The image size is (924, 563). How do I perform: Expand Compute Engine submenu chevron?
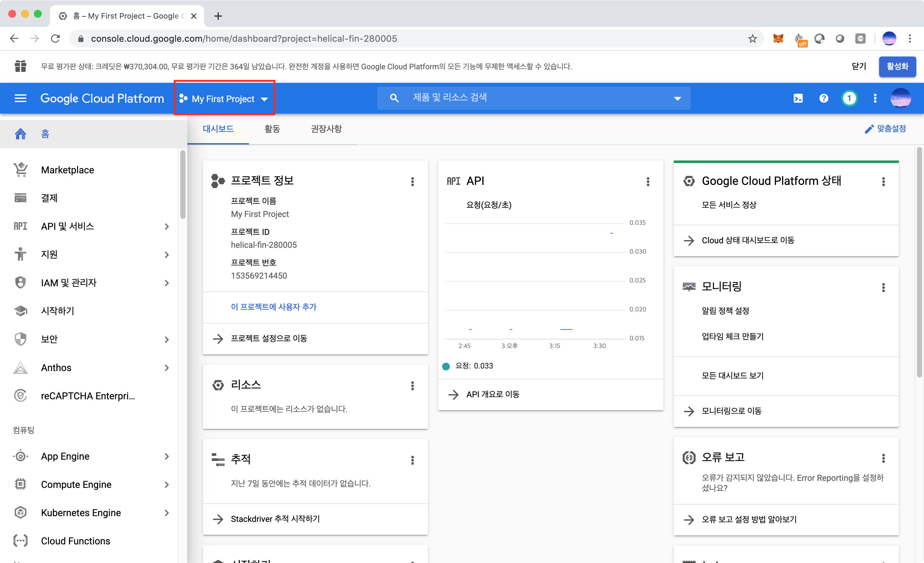tap(167, 485)
